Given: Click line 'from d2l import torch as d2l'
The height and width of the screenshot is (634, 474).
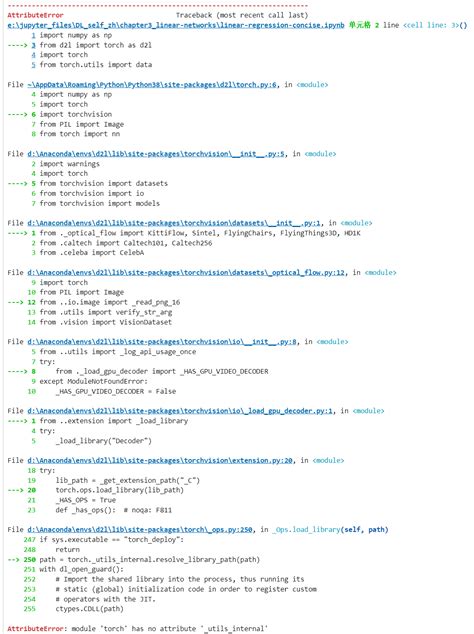Looking at the screenshot, I should (x=95, y=45).
